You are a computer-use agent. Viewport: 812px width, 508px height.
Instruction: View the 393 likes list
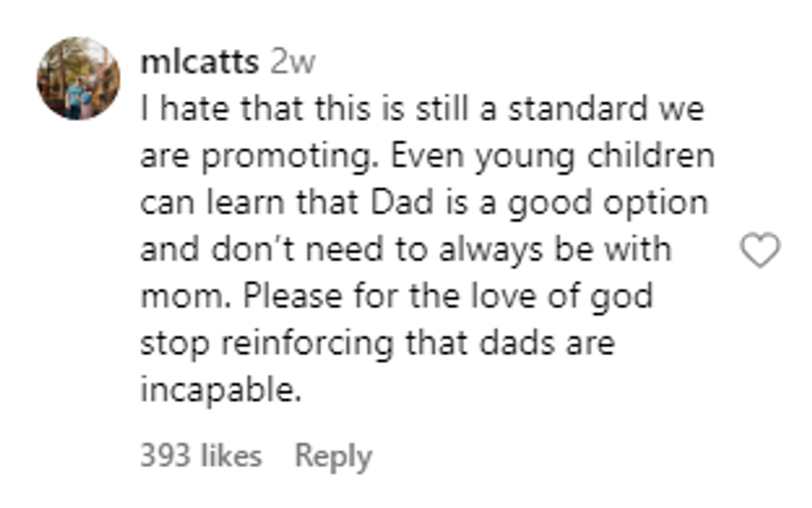pyautogui.click(x=201, y=456)
